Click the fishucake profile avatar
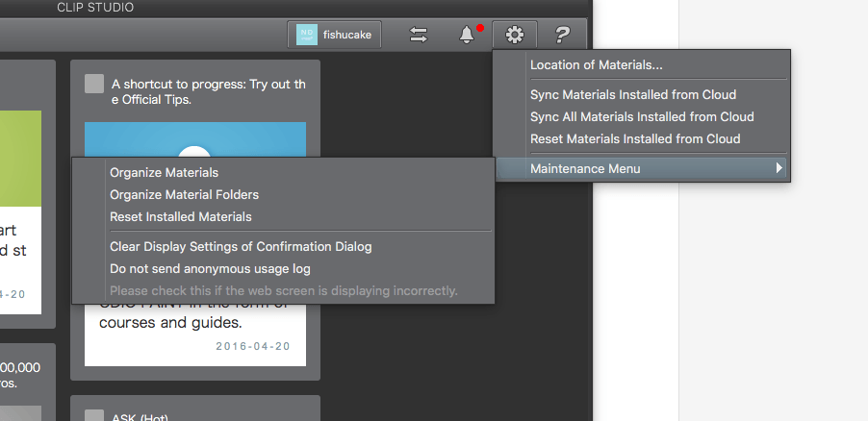 (x=307, y=35)
